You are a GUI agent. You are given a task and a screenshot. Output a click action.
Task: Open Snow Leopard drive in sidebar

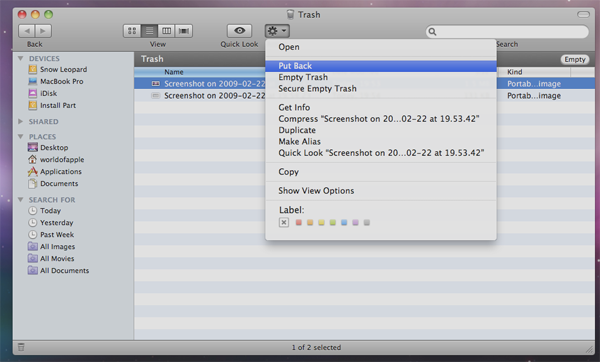(x=58, y=70)
